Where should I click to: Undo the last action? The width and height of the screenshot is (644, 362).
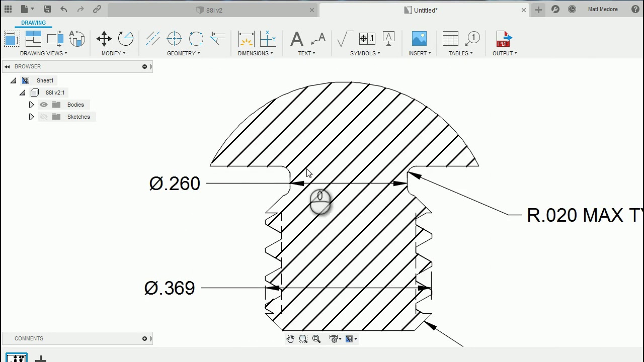[63, 9]
